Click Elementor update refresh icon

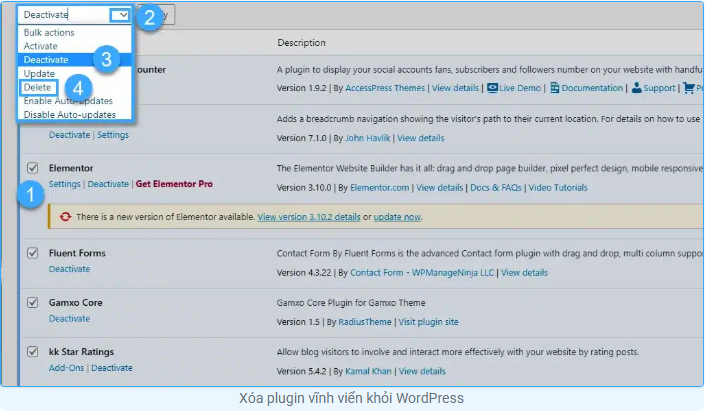tap(65, 217)
